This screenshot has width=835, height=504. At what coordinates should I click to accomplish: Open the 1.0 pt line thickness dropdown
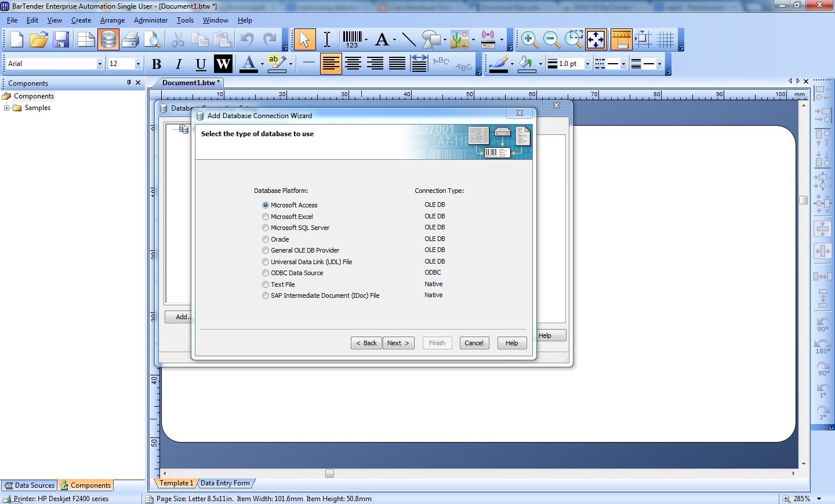tap(587, 64)
